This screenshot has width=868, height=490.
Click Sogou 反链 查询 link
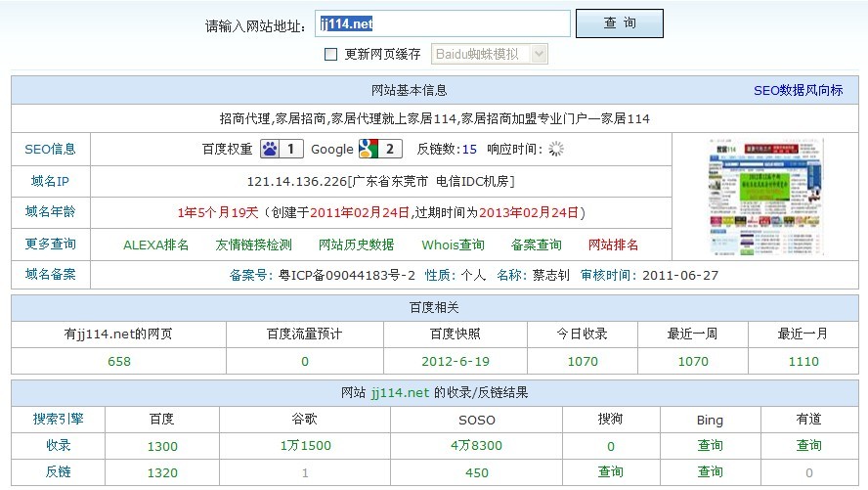[x=611, y=471]
